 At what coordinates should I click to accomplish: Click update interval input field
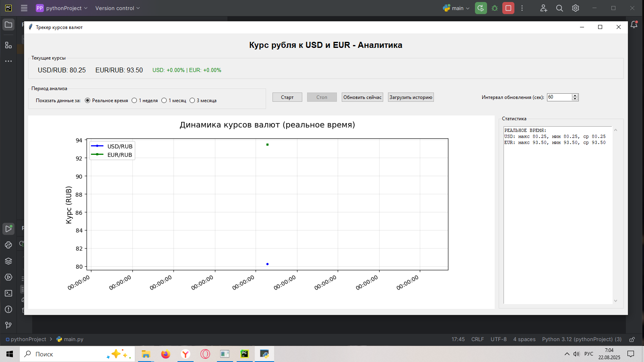coord(559,97)
